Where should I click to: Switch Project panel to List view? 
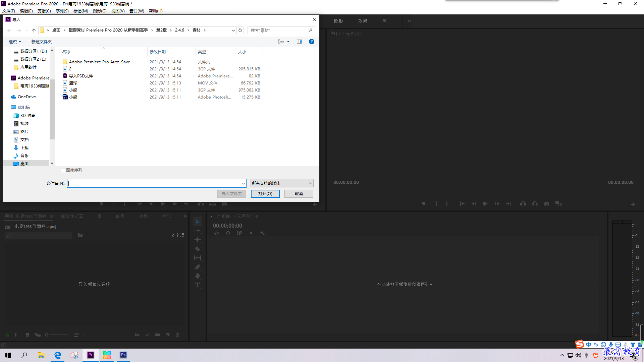[x=17, y=335]
